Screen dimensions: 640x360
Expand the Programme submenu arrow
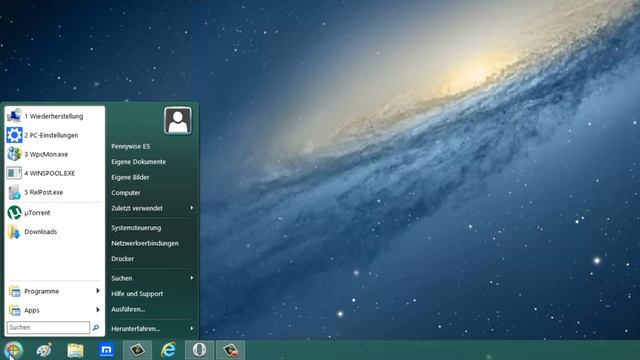coord(98,291)
